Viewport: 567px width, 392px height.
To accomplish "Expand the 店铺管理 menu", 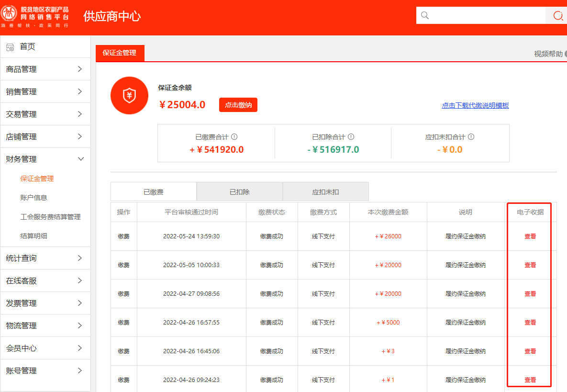I will (45, 136).
